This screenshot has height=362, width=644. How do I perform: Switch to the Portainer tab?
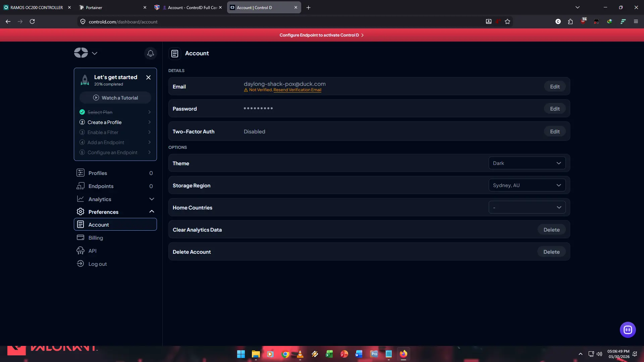pos(112,7)
